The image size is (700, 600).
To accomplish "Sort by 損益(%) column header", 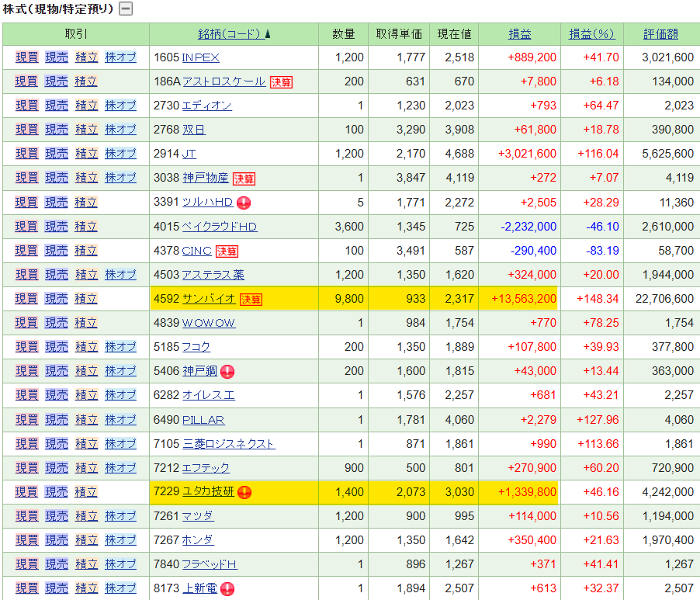I will pos(592,34).
